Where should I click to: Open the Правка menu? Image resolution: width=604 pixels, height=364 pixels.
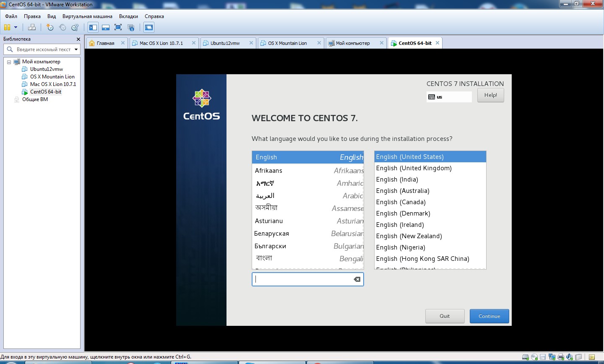[32, 16]
